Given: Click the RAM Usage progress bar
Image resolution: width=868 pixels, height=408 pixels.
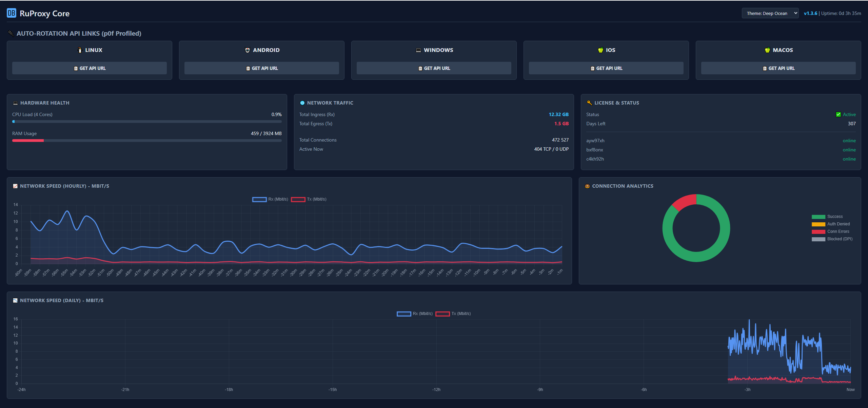Looking at the screenshot, I should coord(147,140).
